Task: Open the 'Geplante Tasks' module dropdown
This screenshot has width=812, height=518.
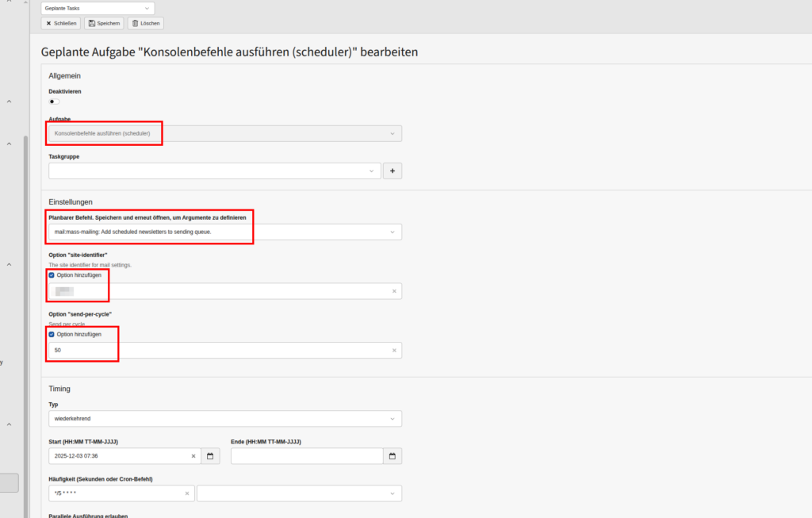Action: pos(98,8)
